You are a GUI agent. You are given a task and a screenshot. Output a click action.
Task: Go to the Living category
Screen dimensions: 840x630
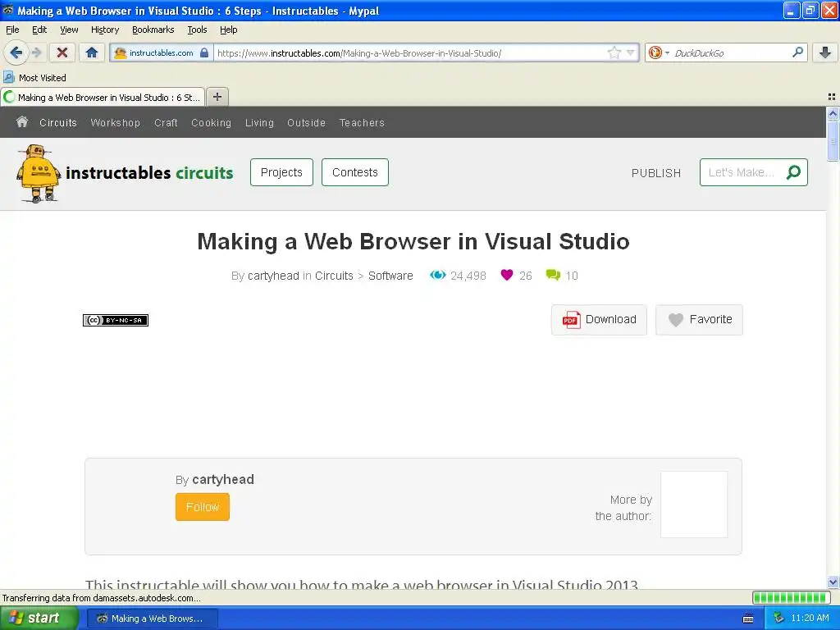pos(259,123)
